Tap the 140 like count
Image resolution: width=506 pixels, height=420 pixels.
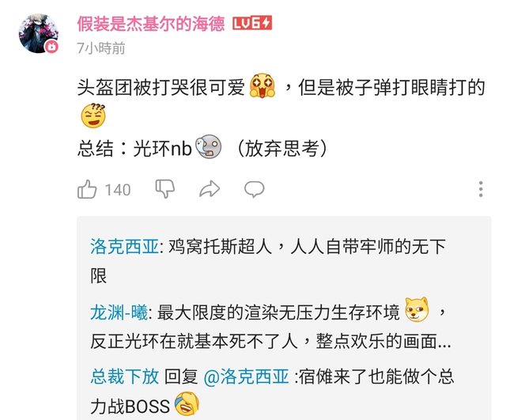118,190
